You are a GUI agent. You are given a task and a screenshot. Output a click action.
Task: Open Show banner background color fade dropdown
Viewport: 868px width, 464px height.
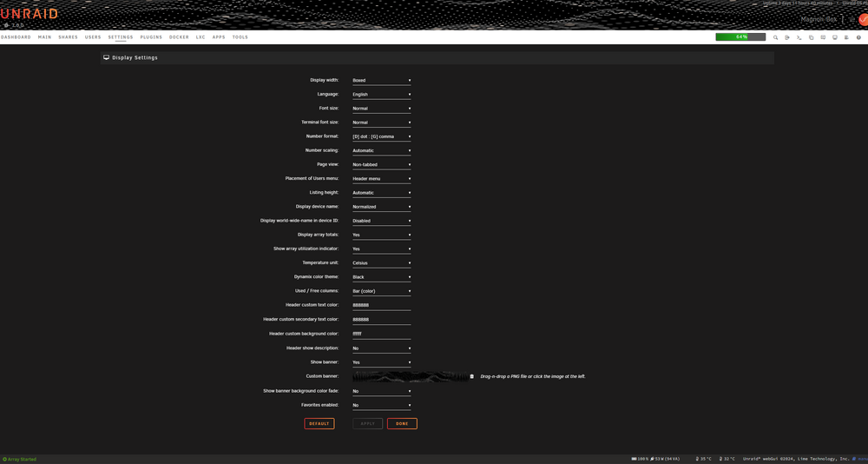tap(381, 391)
